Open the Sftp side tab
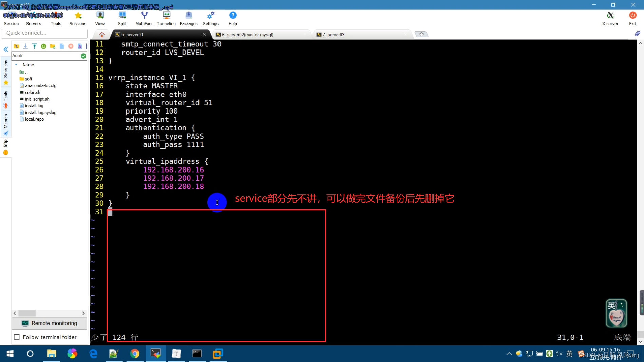Image resolution: width=644 pixels, height=362 pixels. point(6,147)
